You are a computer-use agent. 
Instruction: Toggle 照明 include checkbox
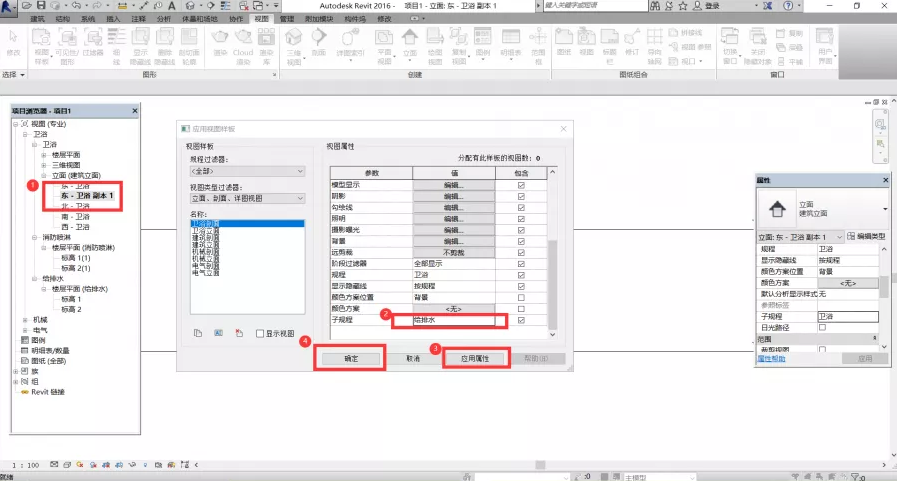pyautogui.click(x=521, y=218)
